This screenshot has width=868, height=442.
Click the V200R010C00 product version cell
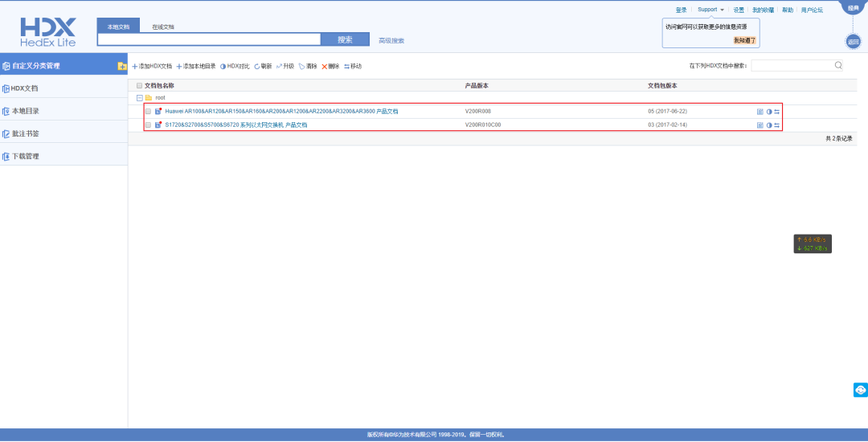[483, 125]
